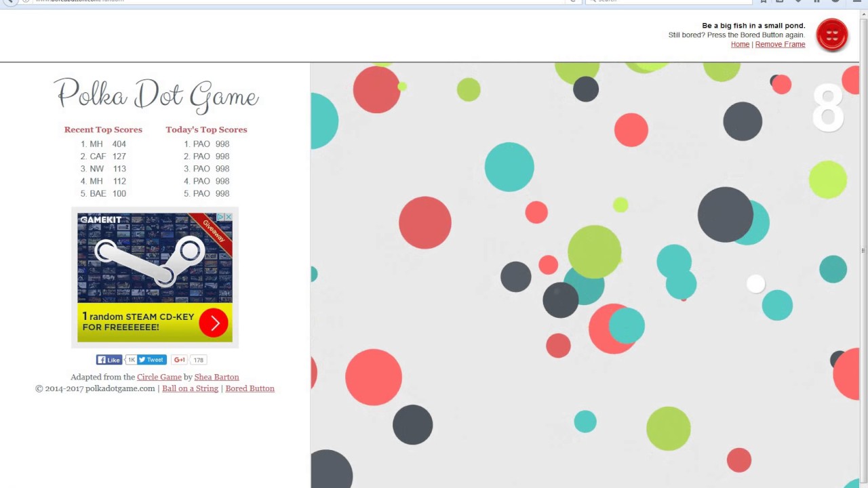Click the Today's Top Scores heading
This screenshot has width=868, height=488.
(206, 129)
